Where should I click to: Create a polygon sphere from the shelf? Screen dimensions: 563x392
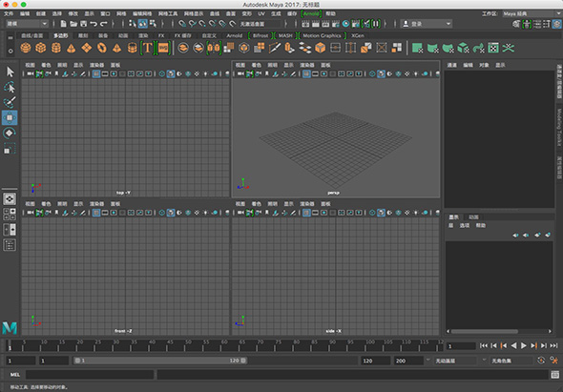point(26,48)
